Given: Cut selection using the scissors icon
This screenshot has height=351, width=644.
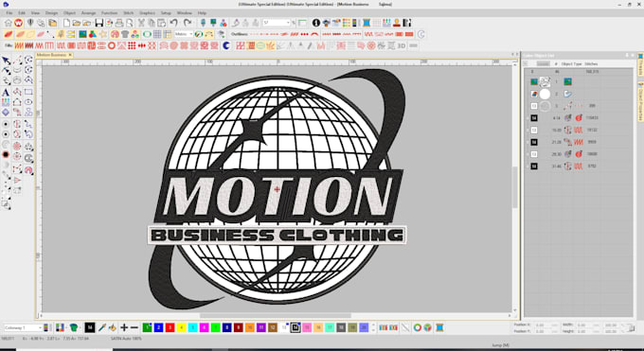Looking at the screenshot, I should pyautogui.click(x=141, y=23).
